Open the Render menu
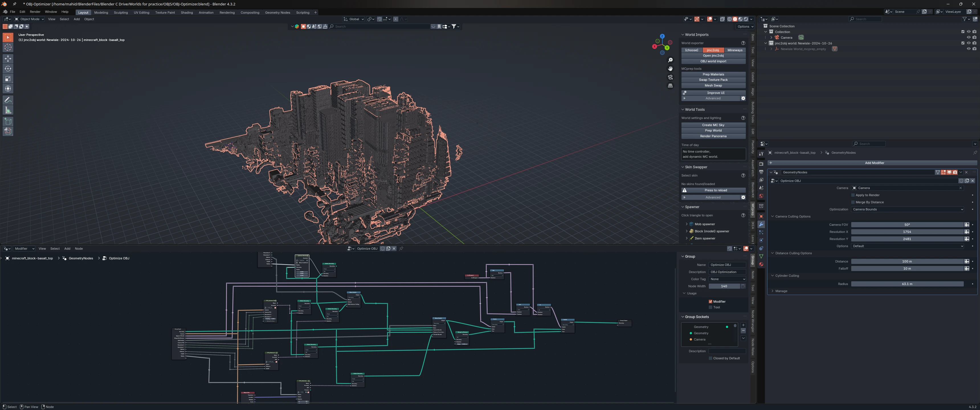Screen dimensions: 980x410 click(x=35, y=11)
